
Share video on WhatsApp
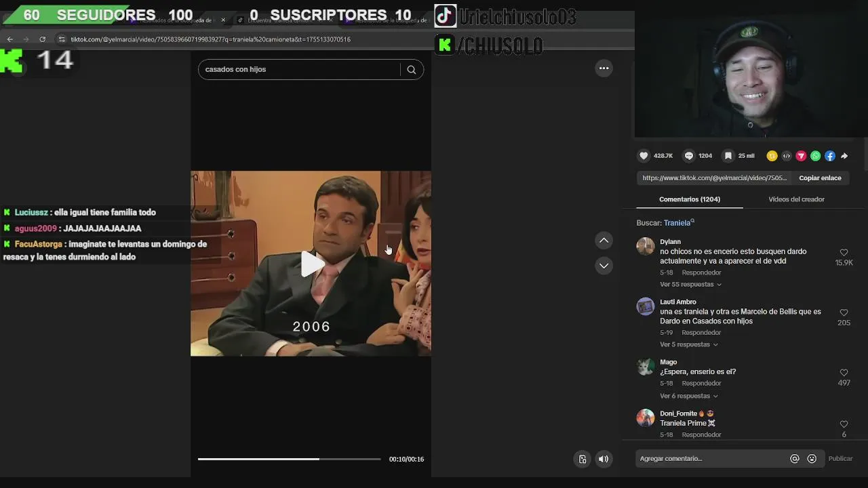816,156
